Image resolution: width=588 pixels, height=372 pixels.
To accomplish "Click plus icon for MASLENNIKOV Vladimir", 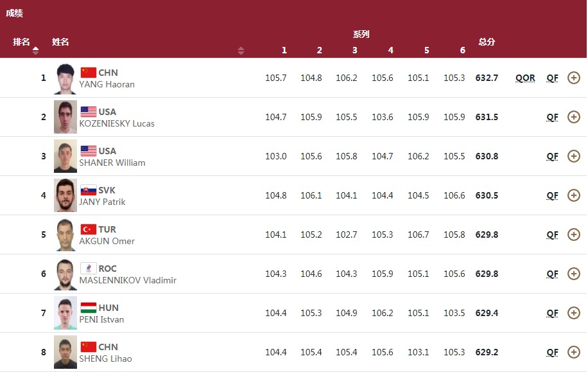I will (574, 274).
